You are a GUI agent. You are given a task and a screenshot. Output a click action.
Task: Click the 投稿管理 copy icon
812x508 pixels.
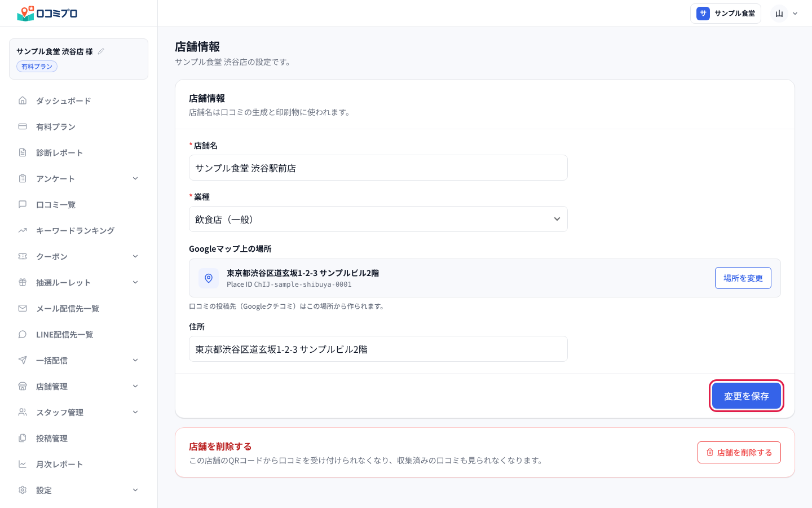click(23, 438)
